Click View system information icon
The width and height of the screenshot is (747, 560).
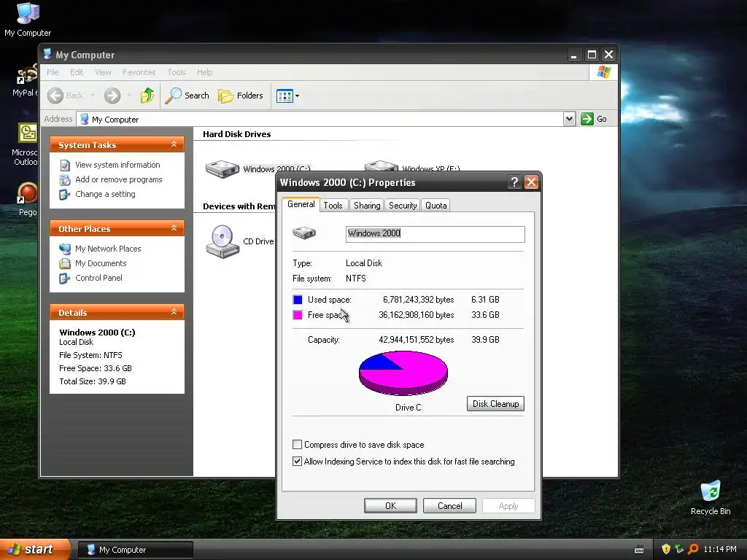(x=65, y=165)
